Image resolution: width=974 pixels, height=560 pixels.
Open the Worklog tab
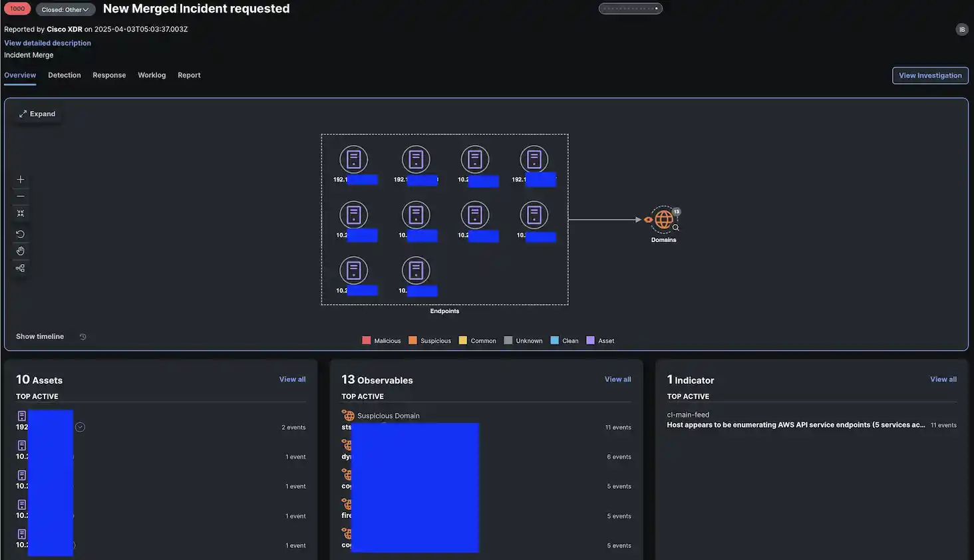click(152, 75)
